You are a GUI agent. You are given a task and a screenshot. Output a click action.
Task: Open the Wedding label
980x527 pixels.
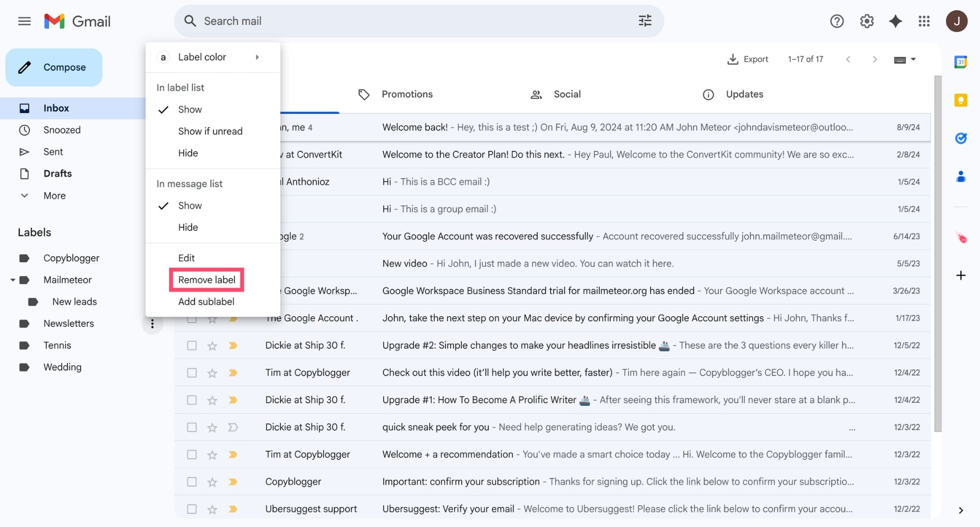click(x=62, y=367)
